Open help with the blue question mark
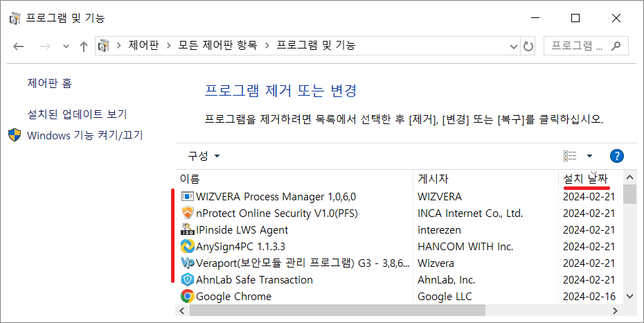The width and height of the screenshot is (644, 323). pyautogui.click(x=617, y=156)
